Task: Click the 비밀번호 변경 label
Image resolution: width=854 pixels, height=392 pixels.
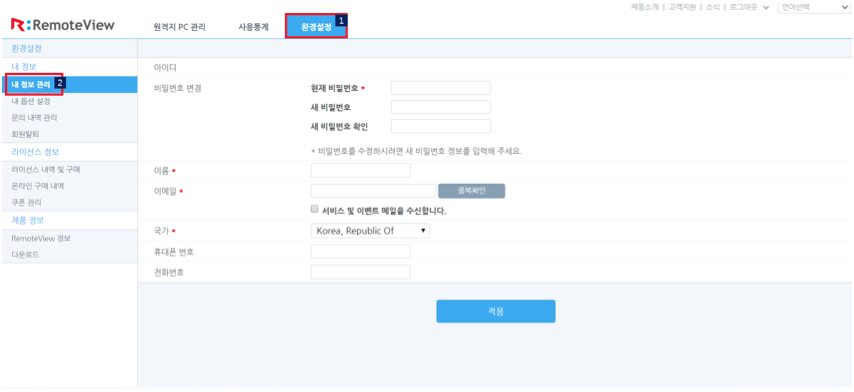Action: tap(178, 88)
